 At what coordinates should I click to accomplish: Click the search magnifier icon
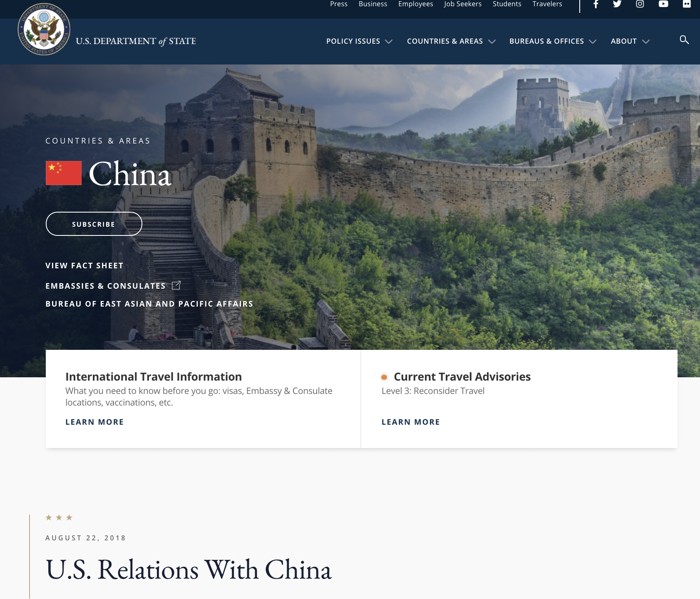(684, 40)
